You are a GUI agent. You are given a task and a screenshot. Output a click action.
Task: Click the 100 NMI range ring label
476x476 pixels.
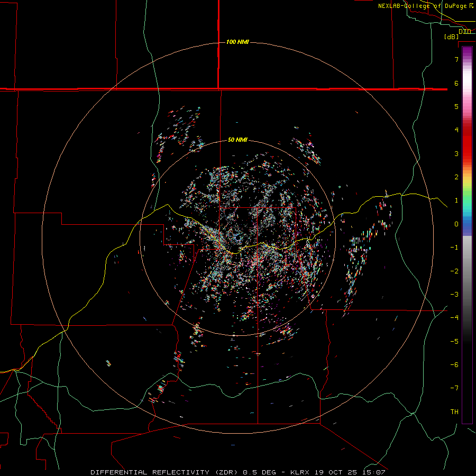pos(237,42)
